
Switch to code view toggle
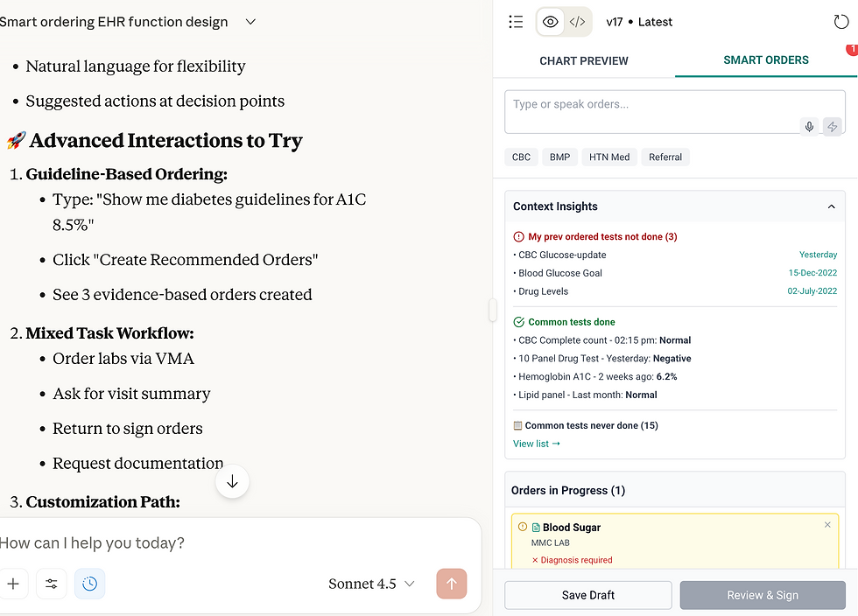[577, 22]
